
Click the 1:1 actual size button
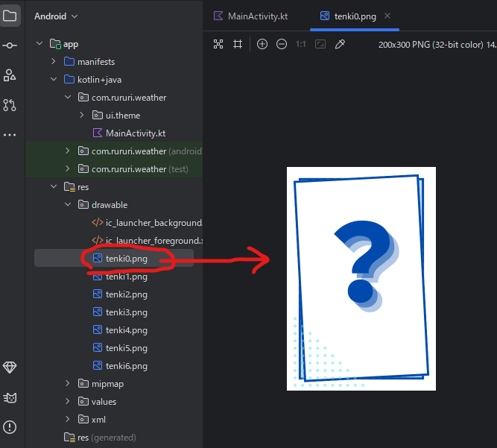300,44
